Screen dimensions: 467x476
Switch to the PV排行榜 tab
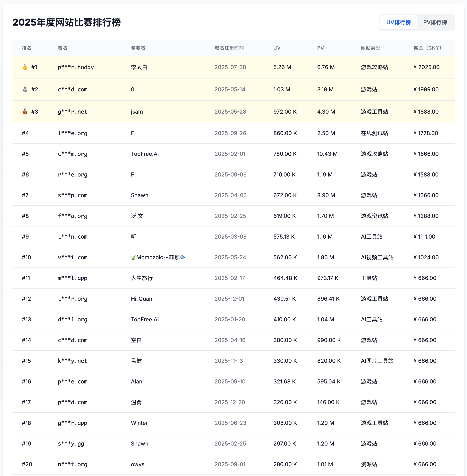tap(435, 22)
